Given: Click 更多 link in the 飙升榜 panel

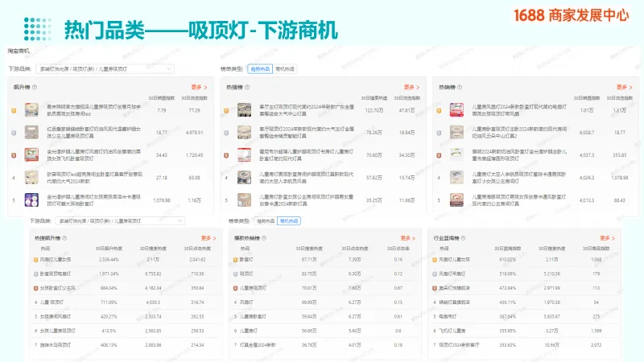Looking at the screenshot, I should click(199, 87).
